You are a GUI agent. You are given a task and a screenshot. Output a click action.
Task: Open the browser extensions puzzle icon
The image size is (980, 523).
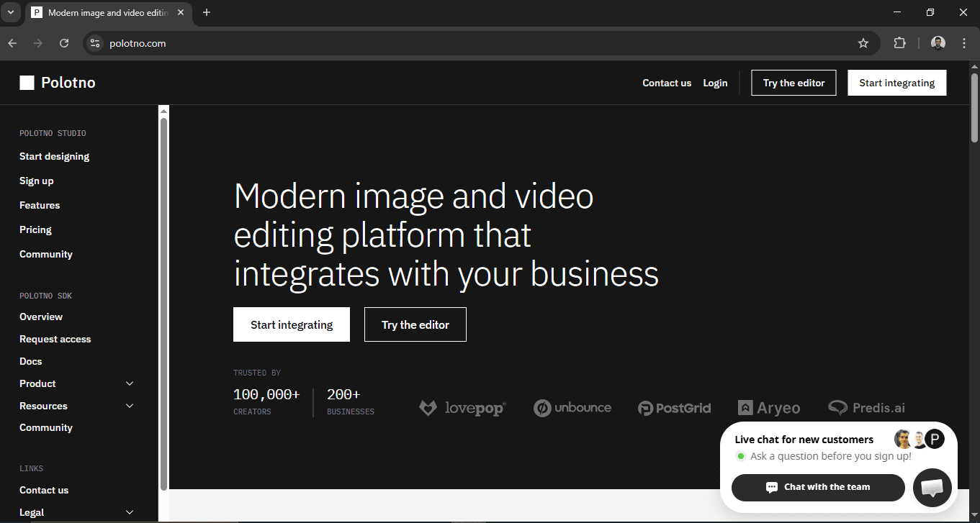click(x=899, y=43)
